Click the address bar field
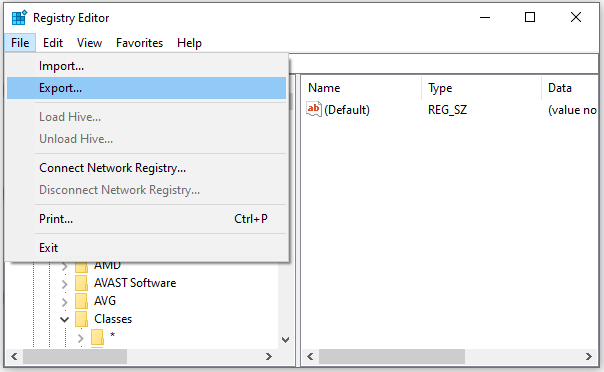 point(444,64)
